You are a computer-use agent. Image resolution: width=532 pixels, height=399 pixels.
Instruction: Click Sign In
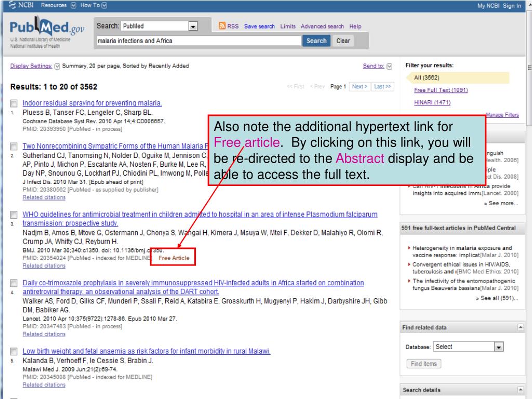pos(512,6)
